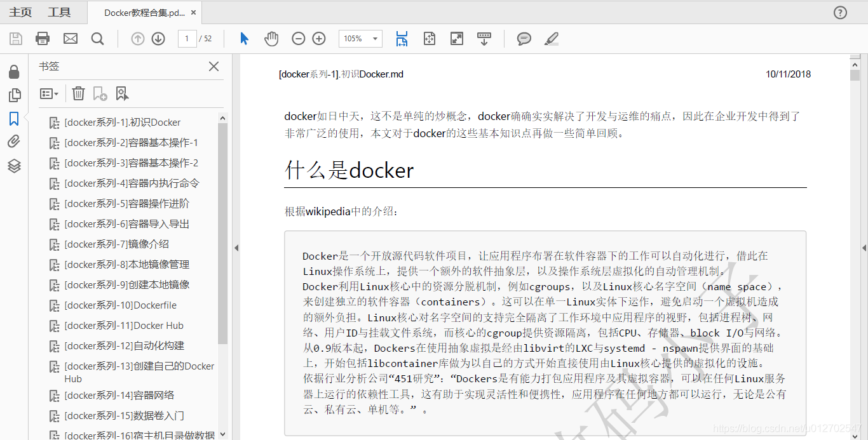This screenshot has height=440, width=868.
Task: Click the Fit page width icon
Action: click(x=402, y=39)
